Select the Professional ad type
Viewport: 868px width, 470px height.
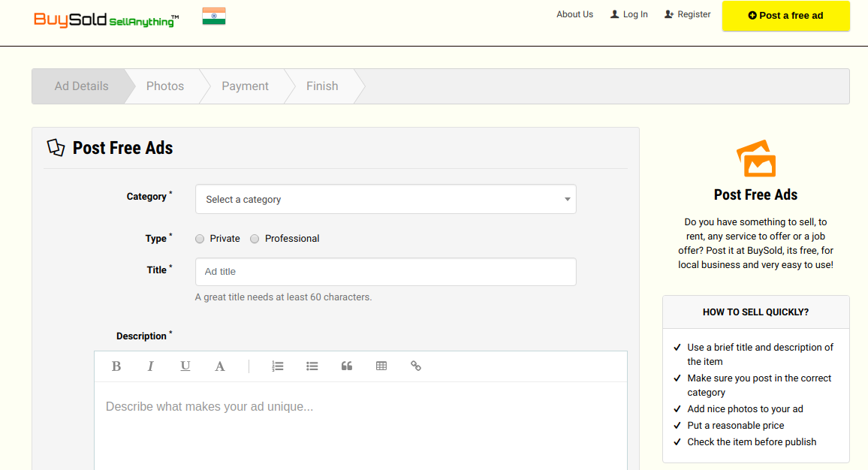click(255, 239)
